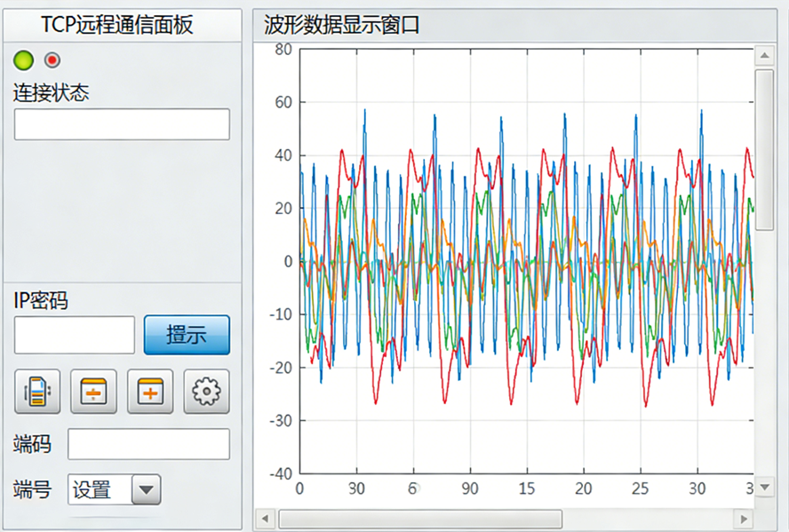
Task: Toggle the green connection indicator light
Action: click(x=24, y=60)
